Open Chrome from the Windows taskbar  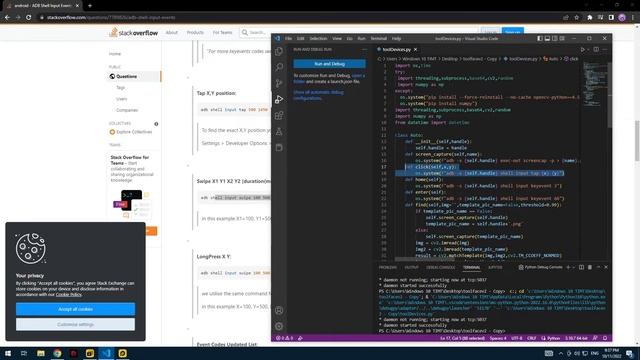pos(57,353)
